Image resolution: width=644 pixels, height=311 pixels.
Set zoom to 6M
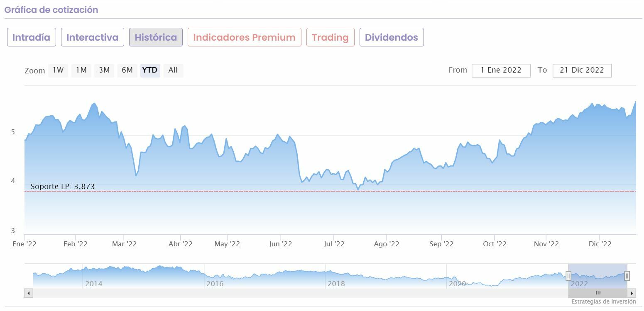(x=127, y=70)
